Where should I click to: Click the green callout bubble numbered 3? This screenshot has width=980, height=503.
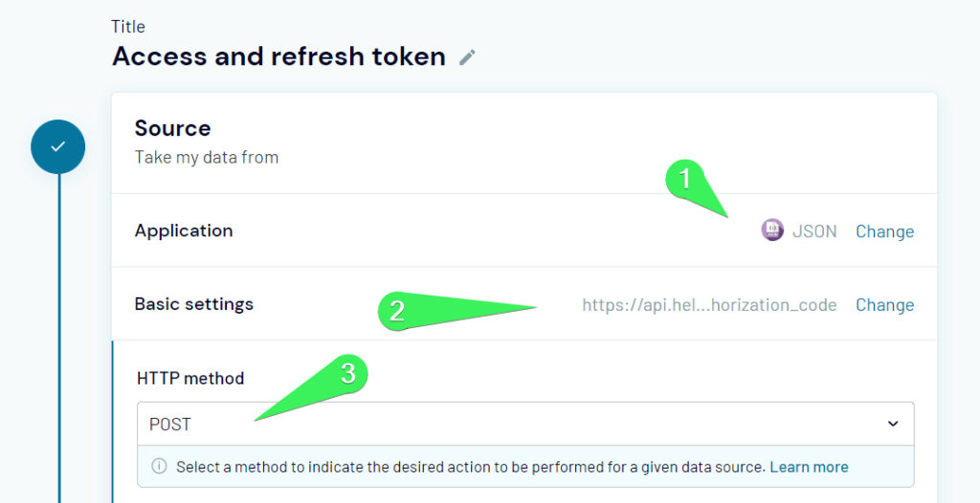point(347,375)
